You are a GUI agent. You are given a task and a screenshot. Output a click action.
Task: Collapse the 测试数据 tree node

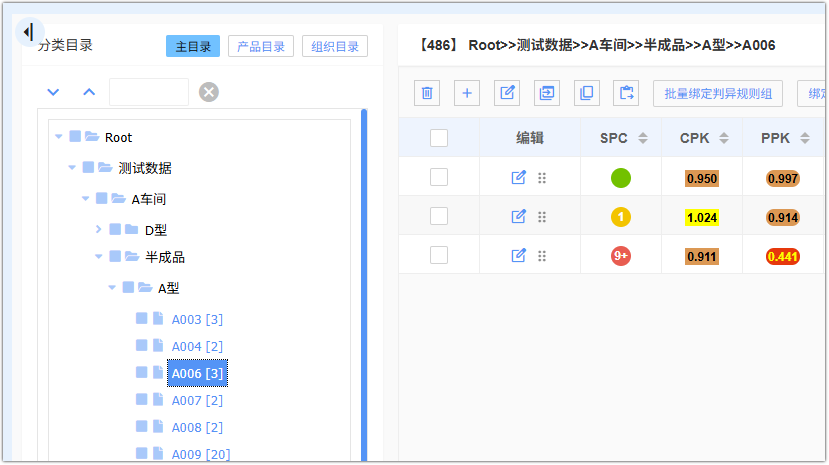coord(72,168)
